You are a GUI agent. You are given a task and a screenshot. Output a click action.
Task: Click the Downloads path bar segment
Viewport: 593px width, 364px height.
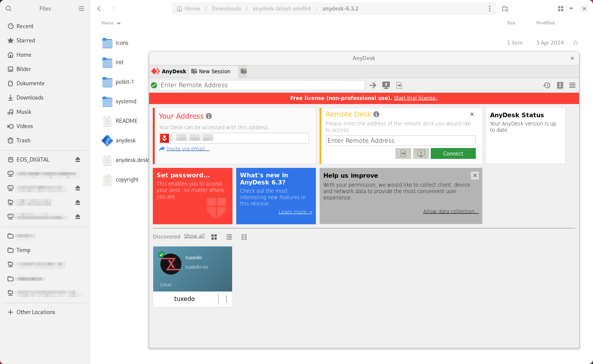pyautogui.click(x=226, y=8)
